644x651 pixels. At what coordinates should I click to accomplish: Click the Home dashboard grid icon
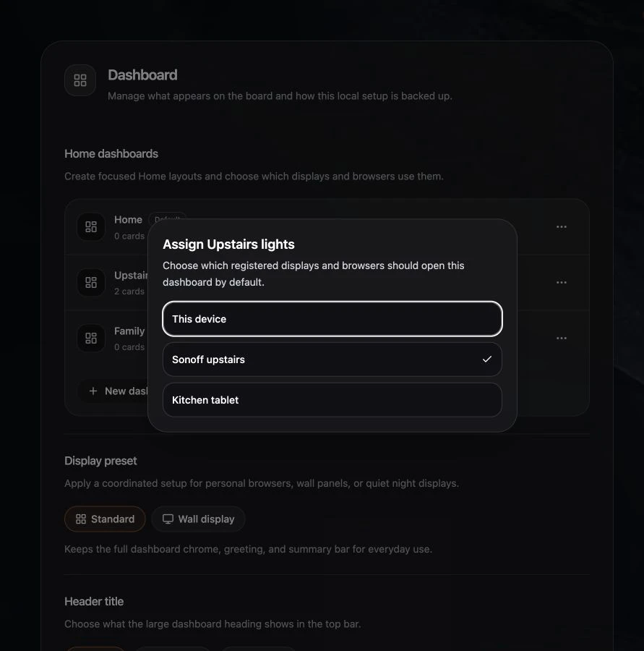coord(91,226)
